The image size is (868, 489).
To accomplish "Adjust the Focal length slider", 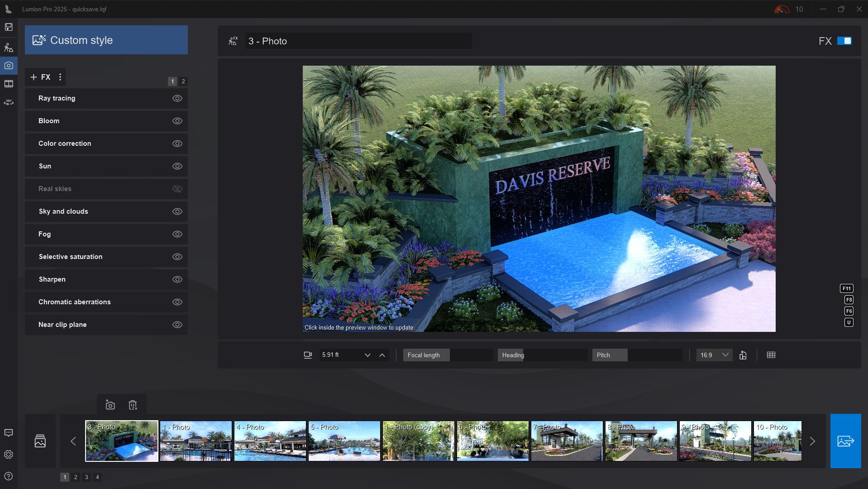I will tap(448, 355).
